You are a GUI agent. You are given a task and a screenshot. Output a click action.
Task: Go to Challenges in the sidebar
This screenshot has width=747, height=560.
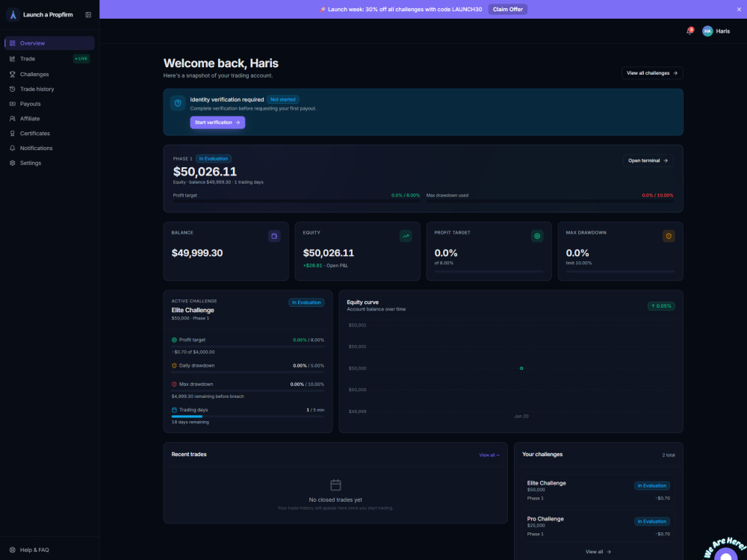[x=49, y=74]
